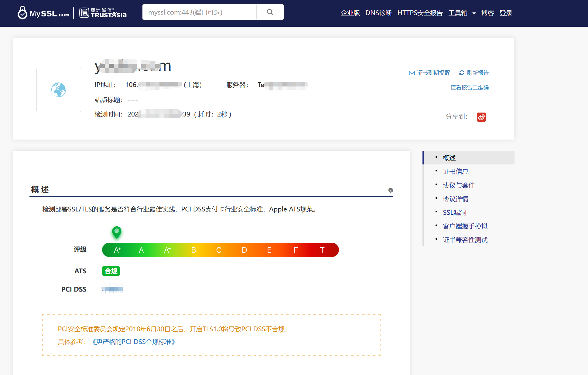Expand the 工具箱 dropdown
Viewport: 588px width, 375px height.
point(462,13)
